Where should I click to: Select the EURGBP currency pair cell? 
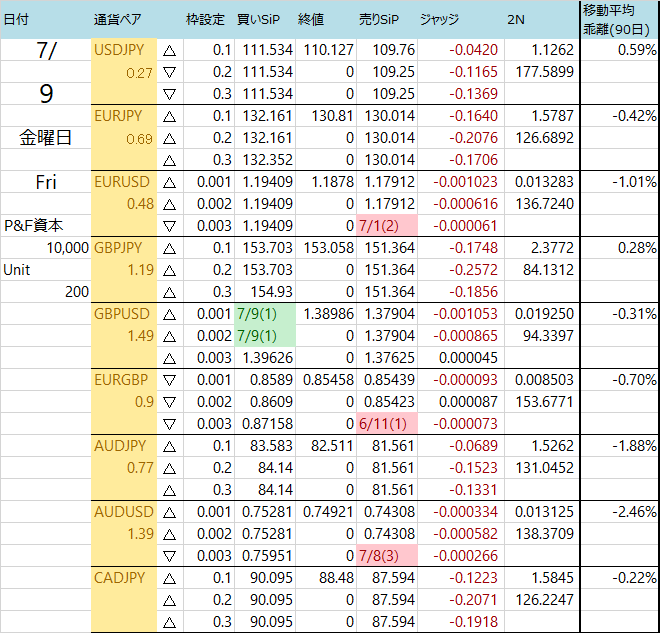[x=124, y=380]
